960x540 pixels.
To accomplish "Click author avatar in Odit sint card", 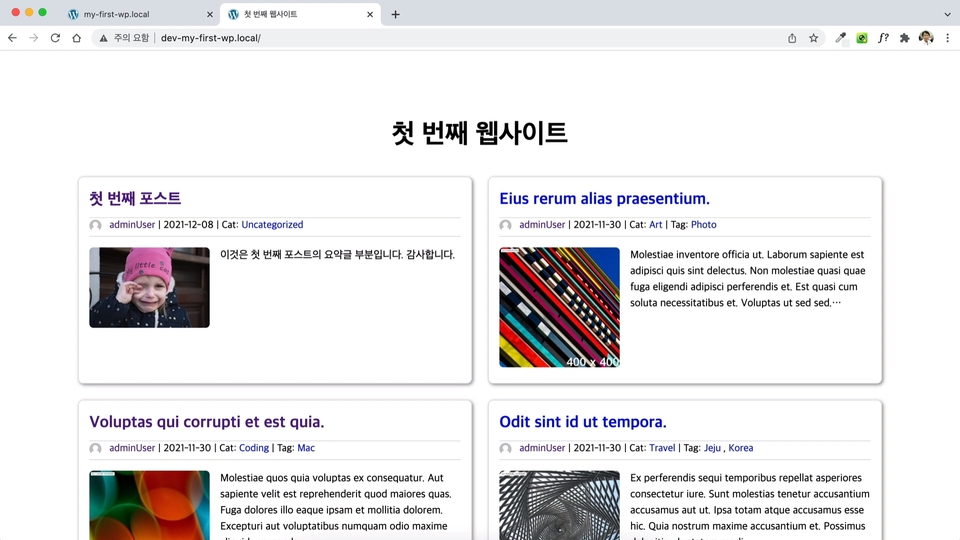I will (x=506, y=449).
